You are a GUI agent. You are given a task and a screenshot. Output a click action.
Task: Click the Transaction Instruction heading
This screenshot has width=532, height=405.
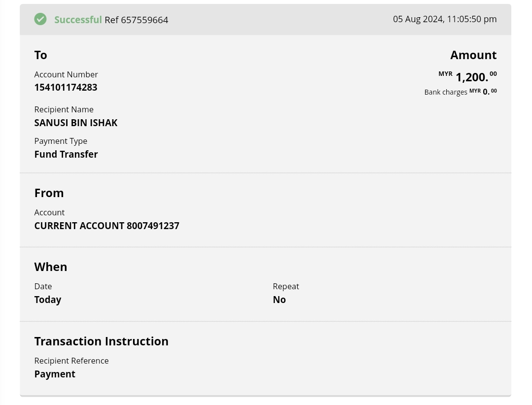click(x=101, y=341)
